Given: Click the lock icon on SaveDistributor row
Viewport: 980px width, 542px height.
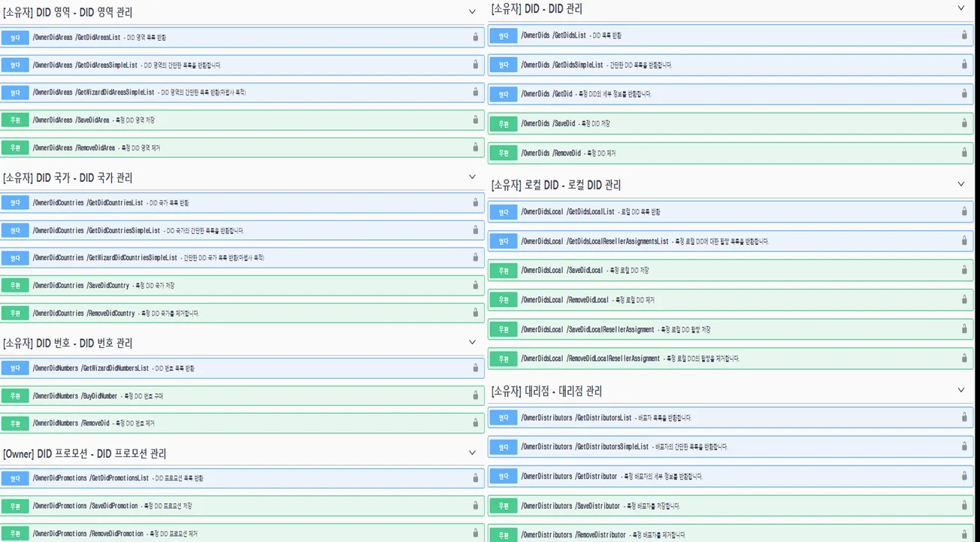Looking at the screenshot, I should [x=964, y=505].
